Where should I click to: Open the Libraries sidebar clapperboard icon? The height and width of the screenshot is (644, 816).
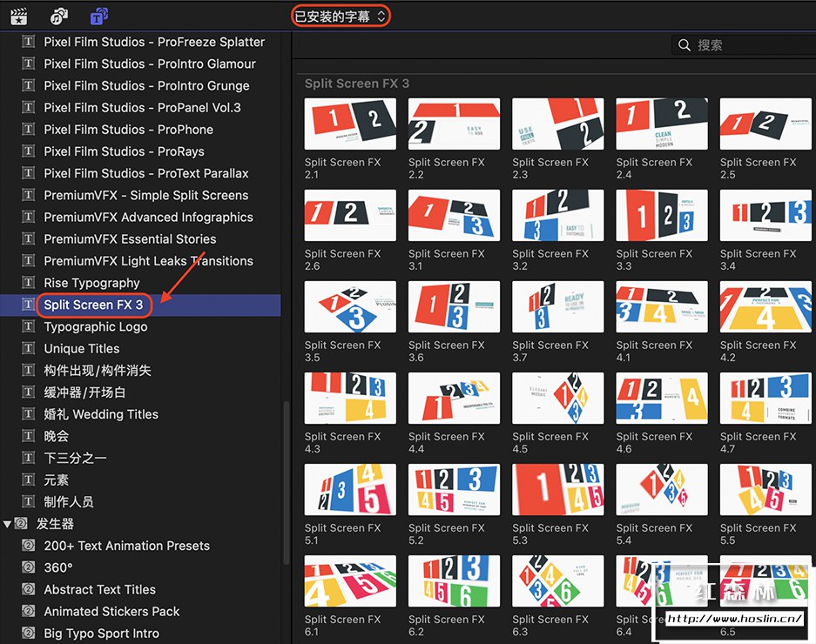point(19,17)
